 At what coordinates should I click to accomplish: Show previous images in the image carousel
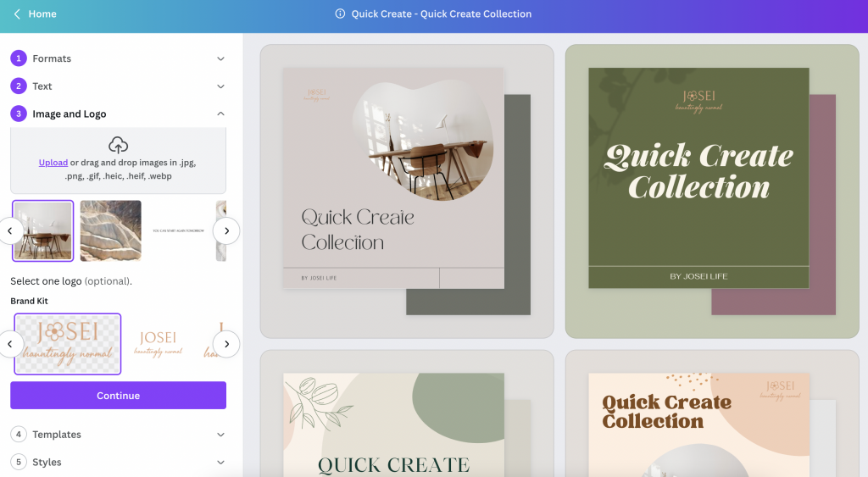[10, 230]
